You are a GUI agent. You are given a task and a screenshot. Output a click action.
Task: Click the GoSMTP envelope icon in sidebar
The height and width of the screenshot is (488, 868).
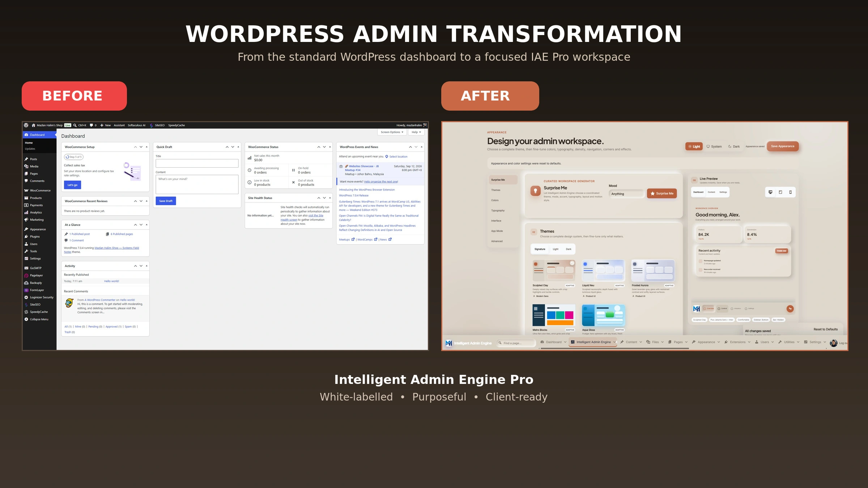pos(26,268)
